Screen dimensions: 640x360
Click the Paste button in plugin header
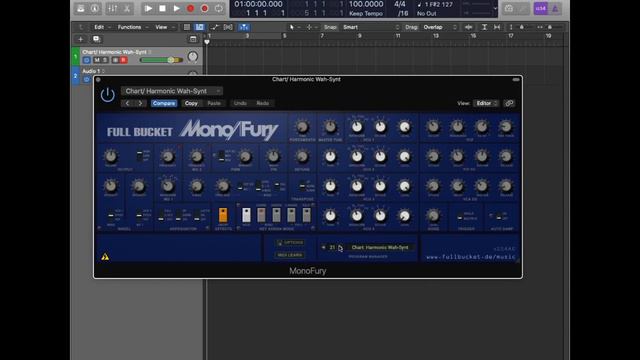[x=214, y=103]
